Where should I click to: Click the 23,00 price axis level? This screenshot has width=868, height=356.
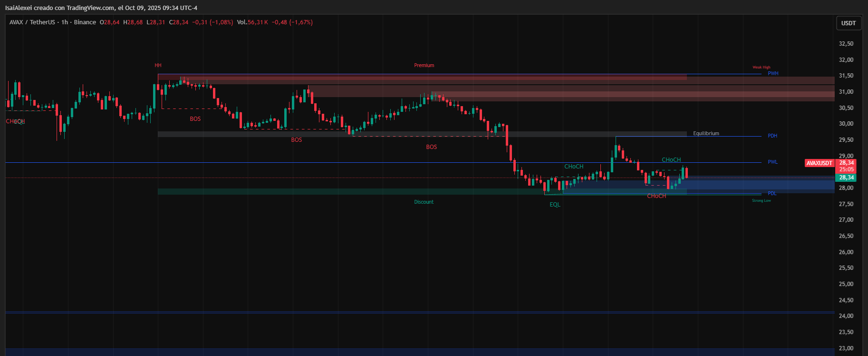pos(846,348)
